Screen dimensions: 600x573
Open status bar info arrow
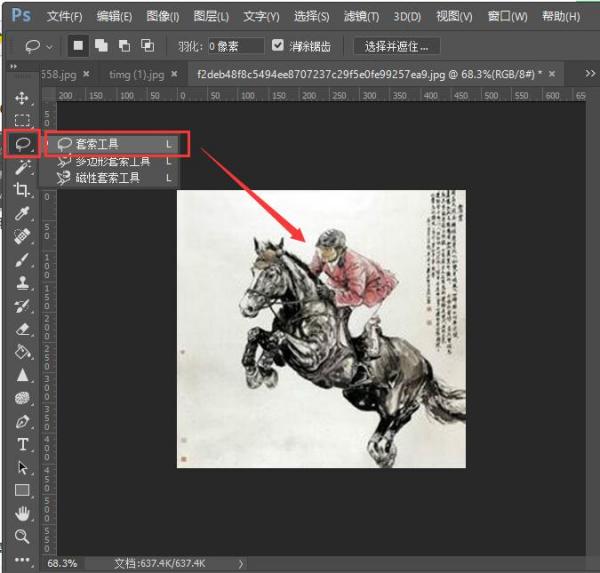(241, 563)
